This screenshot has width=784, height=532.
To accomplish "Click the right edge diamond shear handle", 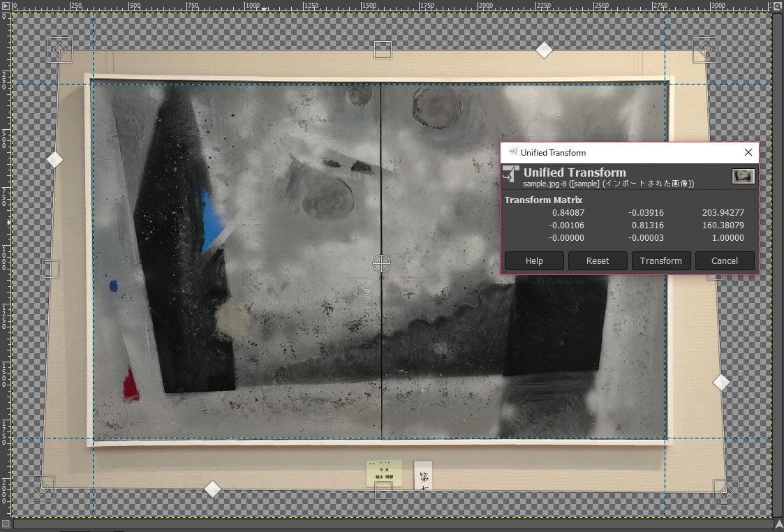I will tap(721, 383).
